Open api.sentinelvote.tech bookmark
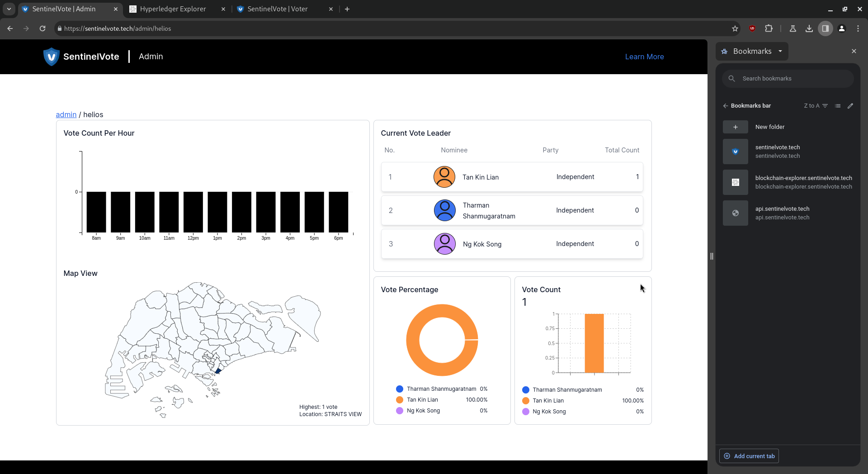 tap(788, 213)
